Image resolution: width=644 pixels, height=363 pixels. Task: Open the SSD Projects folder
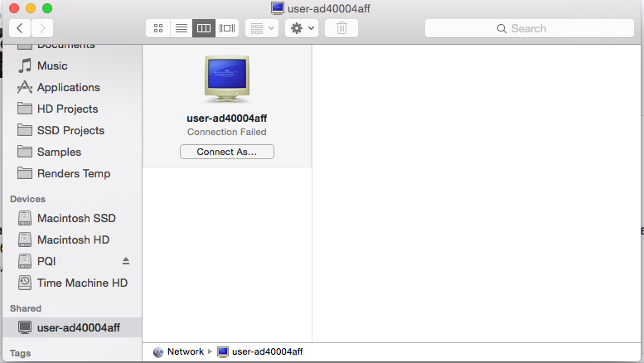pos(72,130)
